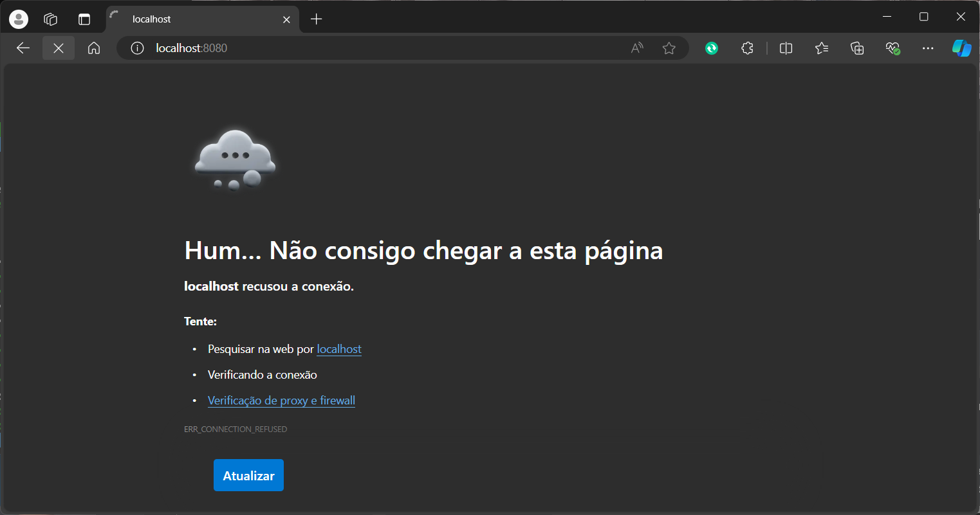Open the Workspaces icon
This screenshot has height=515, width=980.
51,19
